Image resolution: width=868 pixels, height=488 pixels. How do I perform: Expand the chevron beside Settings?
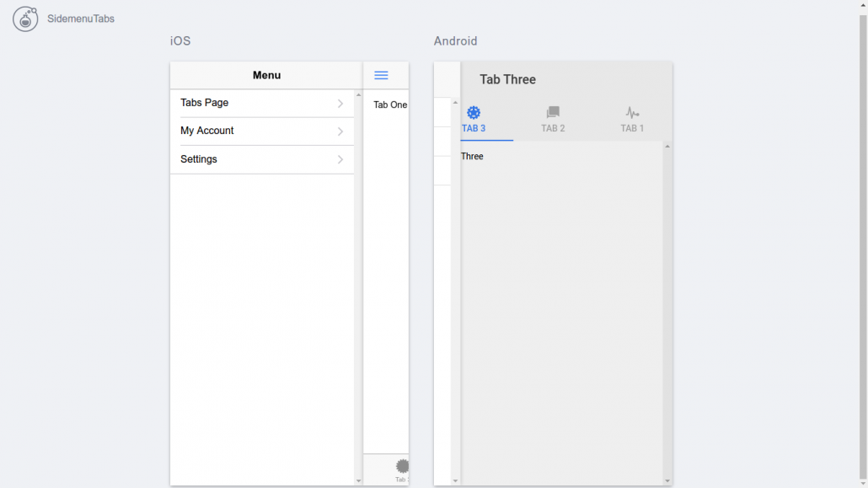340,158
